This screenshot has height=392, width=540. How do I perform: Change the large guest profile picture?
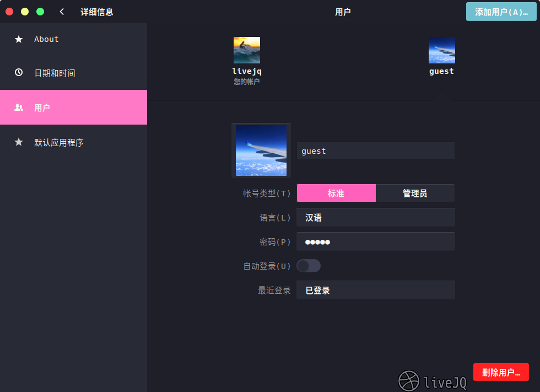tap(261, 150)
